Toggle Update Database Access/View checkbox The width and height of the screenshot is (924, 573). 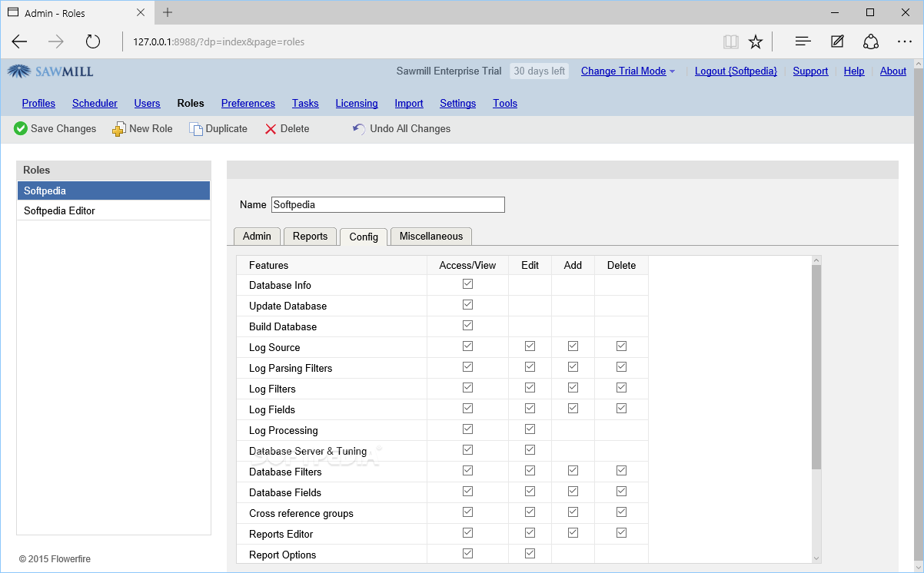(467, 305)
